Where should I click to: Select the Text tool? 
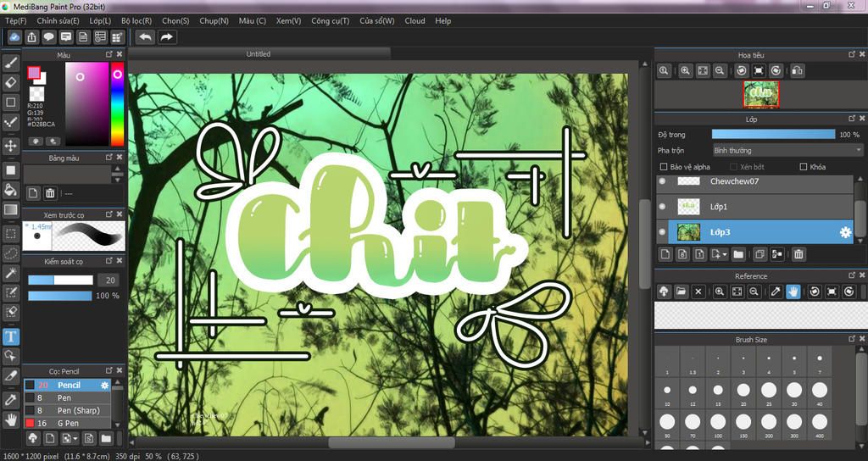10,336
